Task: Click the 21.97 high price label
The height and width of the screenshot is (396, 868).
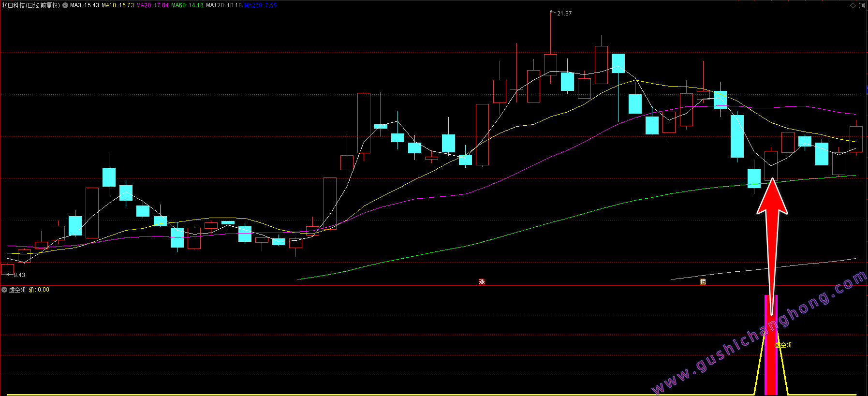Action: point(564,14)
